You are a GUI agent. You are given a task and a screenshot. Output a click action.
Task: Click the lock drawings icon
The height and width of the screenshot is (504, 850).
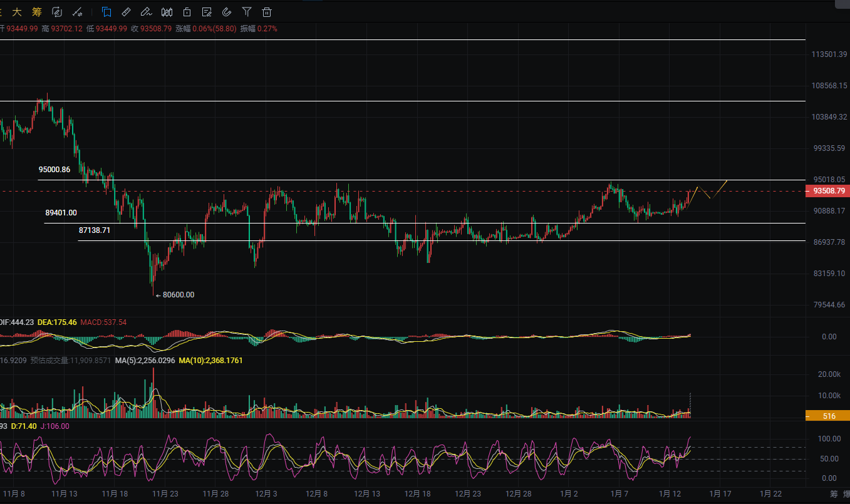[187, 12]
